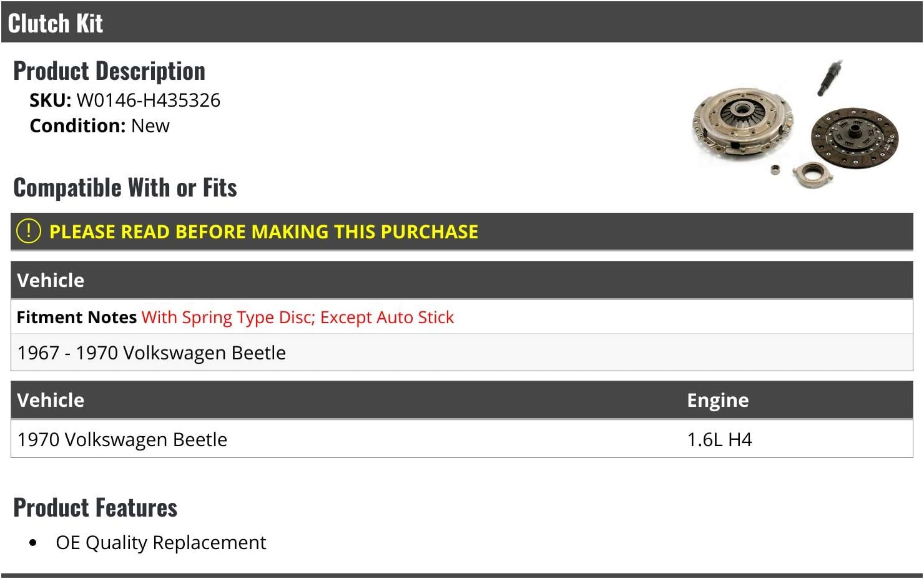Screen dimensions: 924x579
Task: Click the red fitment note about Spring Type Disc
Action: pos(298,318)
